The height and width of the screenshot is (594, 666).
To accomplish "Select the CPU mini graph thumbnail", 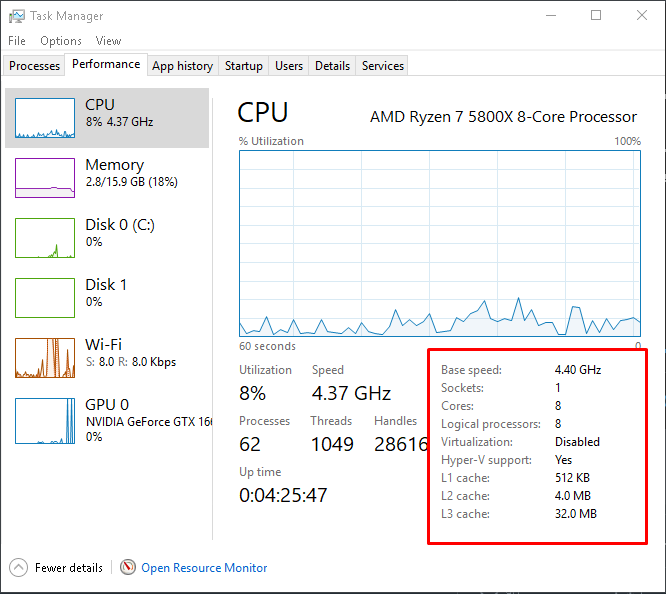I will [x=45, y=118].
